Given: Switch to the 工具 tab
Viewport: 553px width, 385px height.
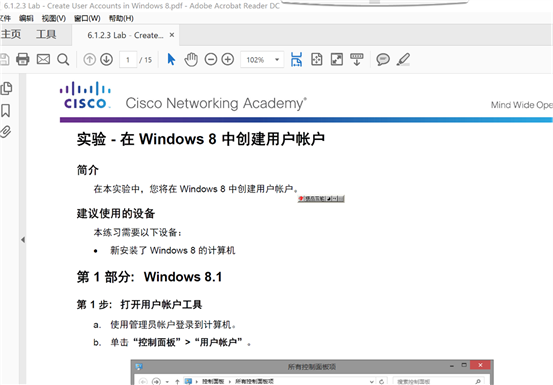Looking at the screenshot, I should pyautogui.click(x=46, y=34).
